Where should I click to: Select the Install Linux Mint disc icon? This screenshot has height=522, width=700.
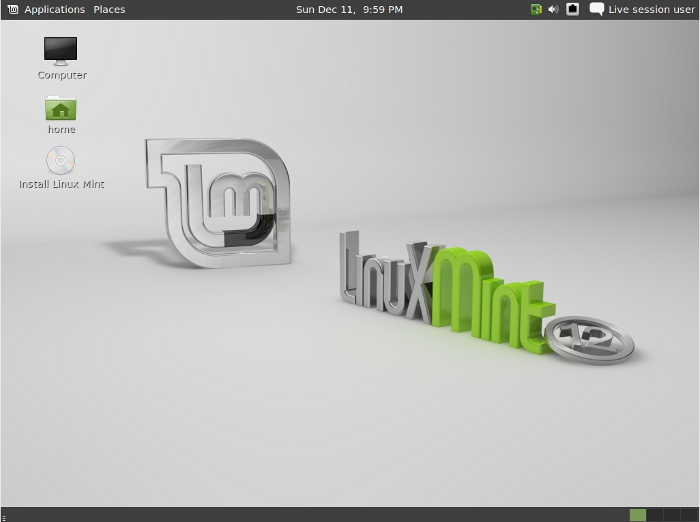point(61,161)
